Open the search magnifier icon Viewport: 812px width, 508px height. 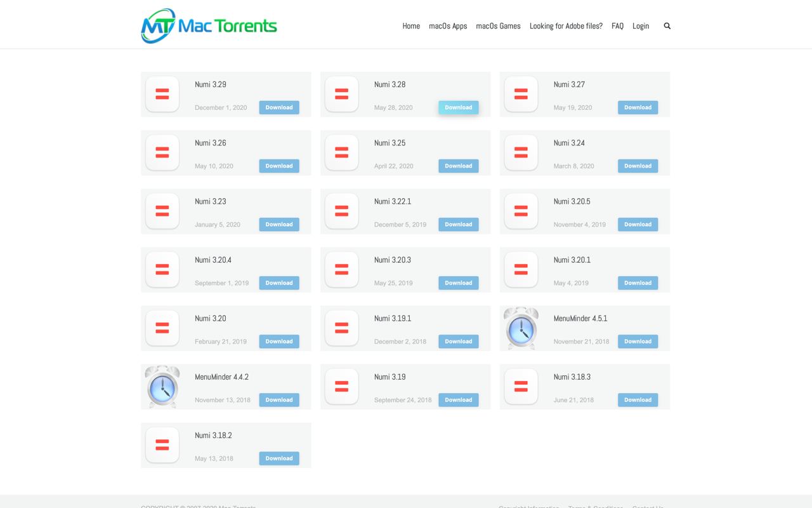pyautogui.click(x=667, y=26)
